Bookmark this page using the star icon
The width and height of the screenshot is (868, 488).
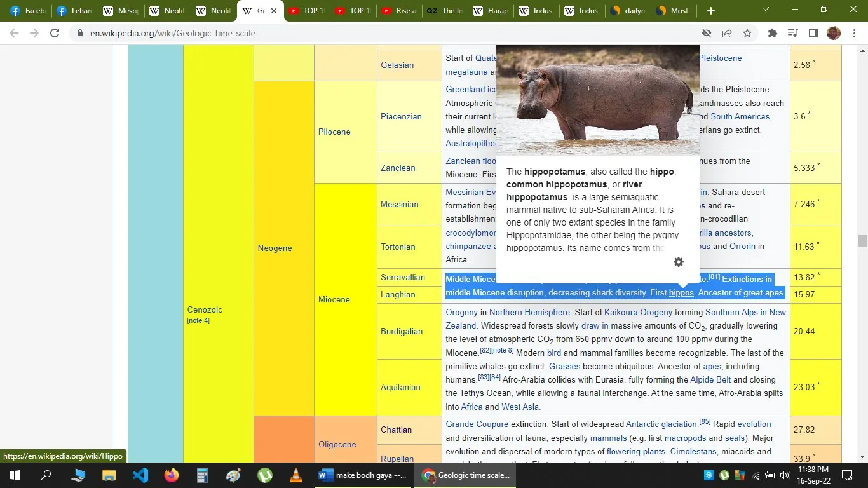[x=747, y=33]
